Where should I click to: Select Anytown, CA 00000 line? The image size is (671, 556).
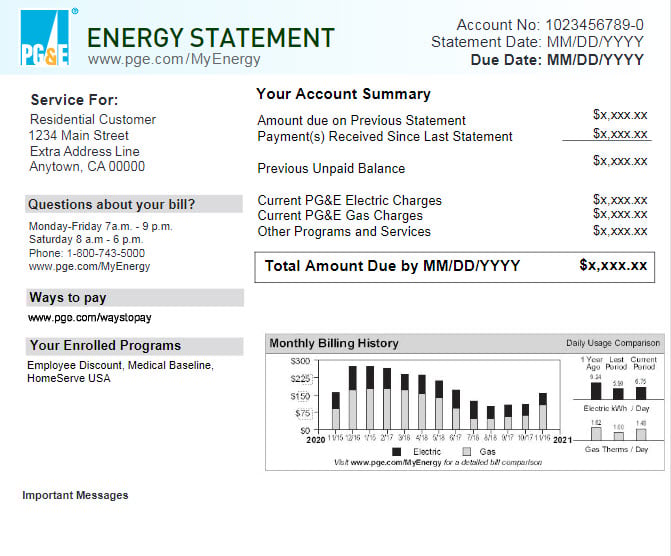(87, 167)
